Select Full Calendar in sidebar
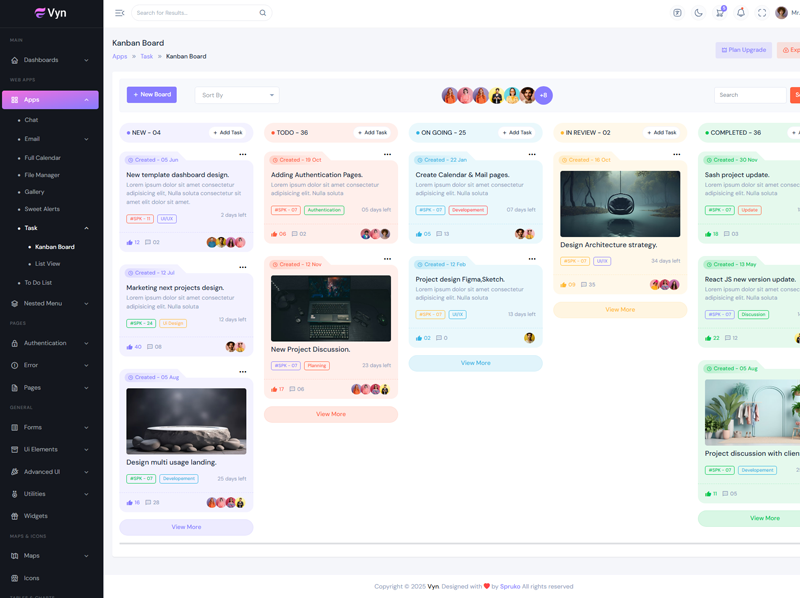This screenshot has width=800, height=600. 42,157
